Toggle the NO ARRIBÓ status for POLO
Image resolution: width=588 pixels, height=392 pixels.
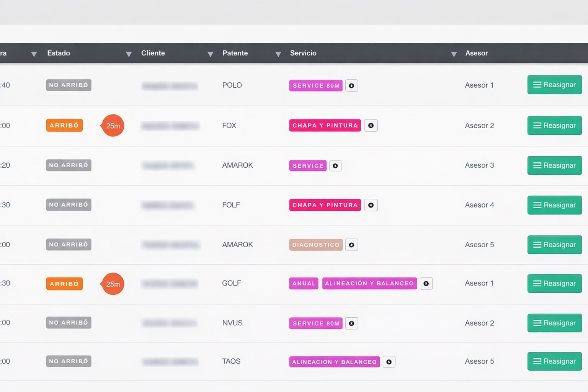click(x=69, y=85)
